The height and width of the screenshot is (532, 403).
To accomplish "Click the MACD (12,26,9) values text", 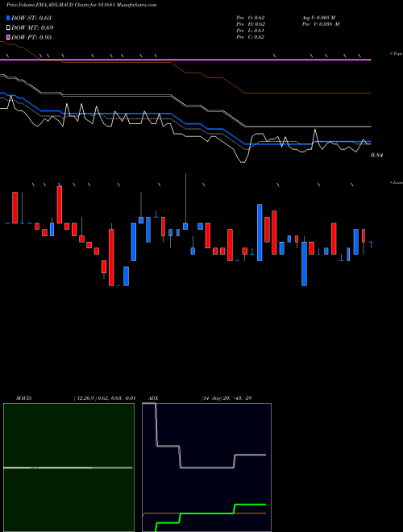I will (105, 398).
